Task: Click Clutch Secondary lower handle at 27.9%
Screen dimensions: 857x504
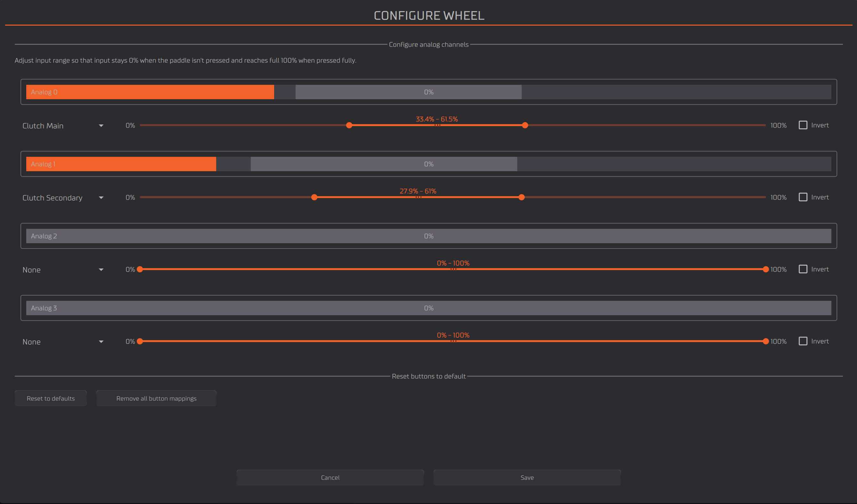Action: tap(314, 197)
